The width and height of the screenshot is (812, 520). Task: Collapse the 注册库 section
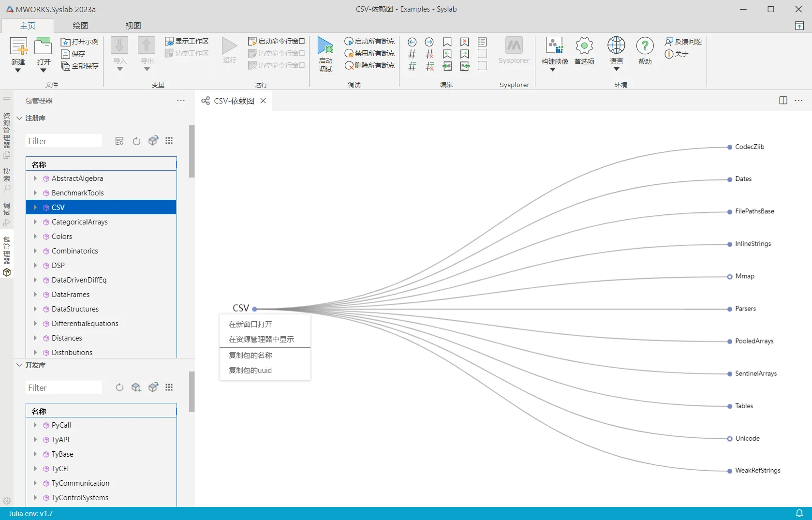(19, 118)
